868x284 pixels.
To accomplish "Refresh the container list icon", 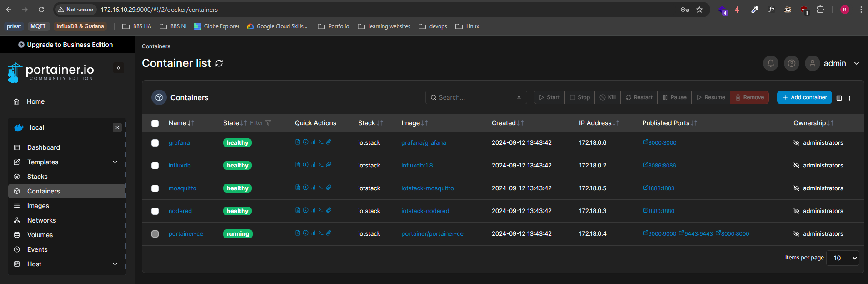I will coord(219,63).
